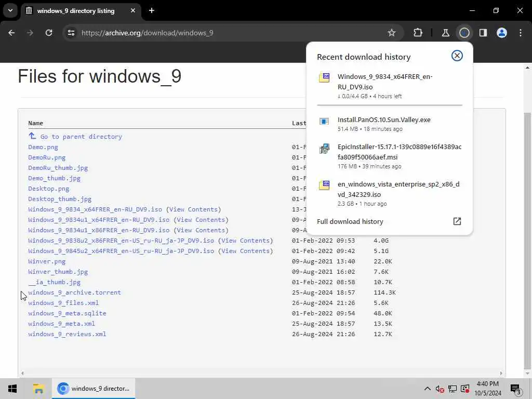The image size is (532, 399).
Task: Open DemoRu_thumb.jpg link
Action: click(58, 168)
